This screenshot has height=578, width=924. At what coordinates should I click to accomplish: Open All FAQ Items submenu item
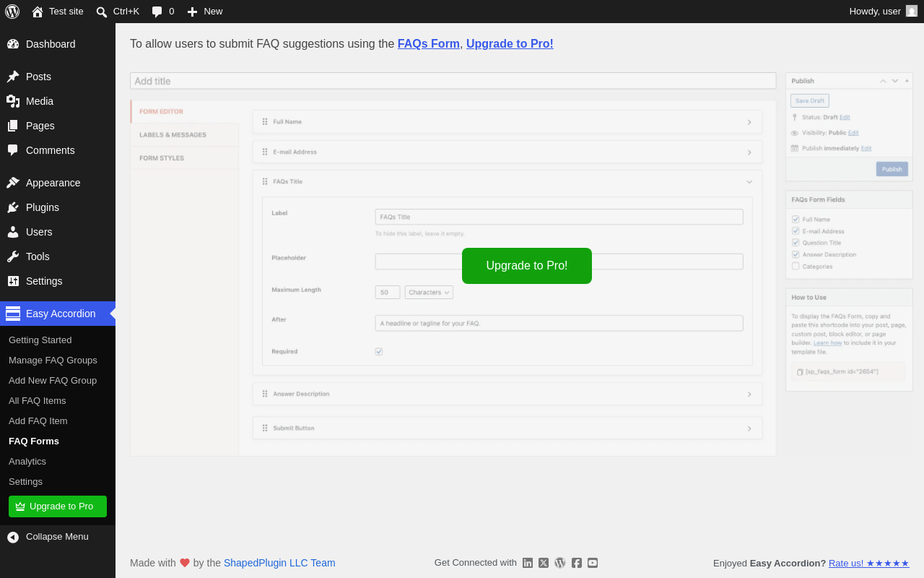38,401
